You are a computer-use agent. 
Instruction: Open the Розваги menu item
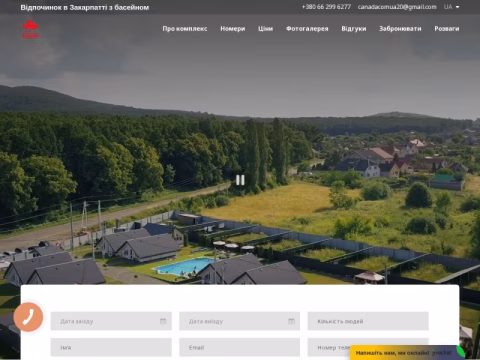tap(447, 29)
